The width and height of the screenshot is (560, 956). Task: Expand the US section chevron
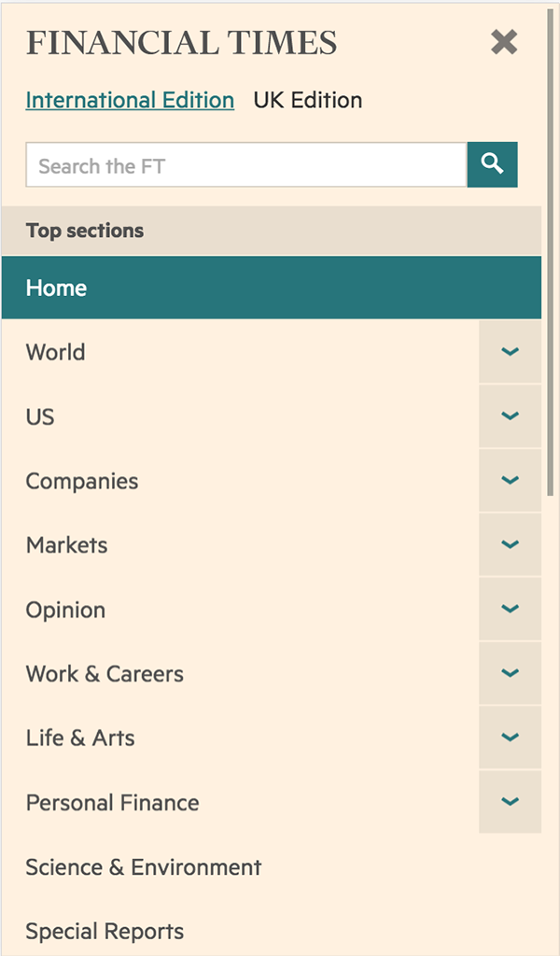click(510, 416)
